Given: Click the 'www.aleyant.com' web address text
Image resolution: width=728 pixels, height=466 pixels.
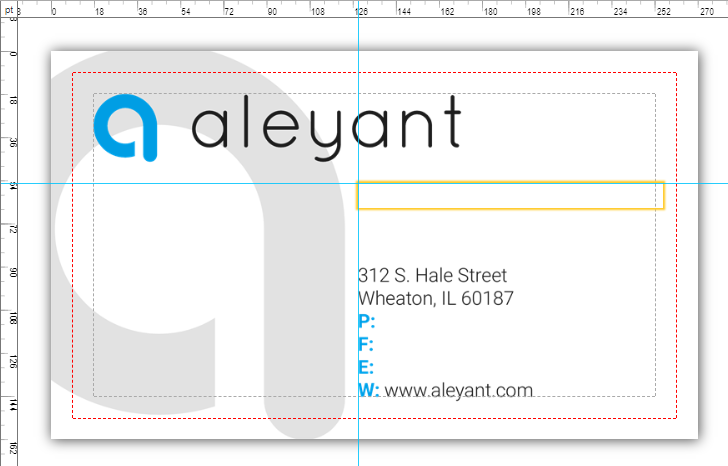Looking at the screenshot, I should [x=459, y=391].
